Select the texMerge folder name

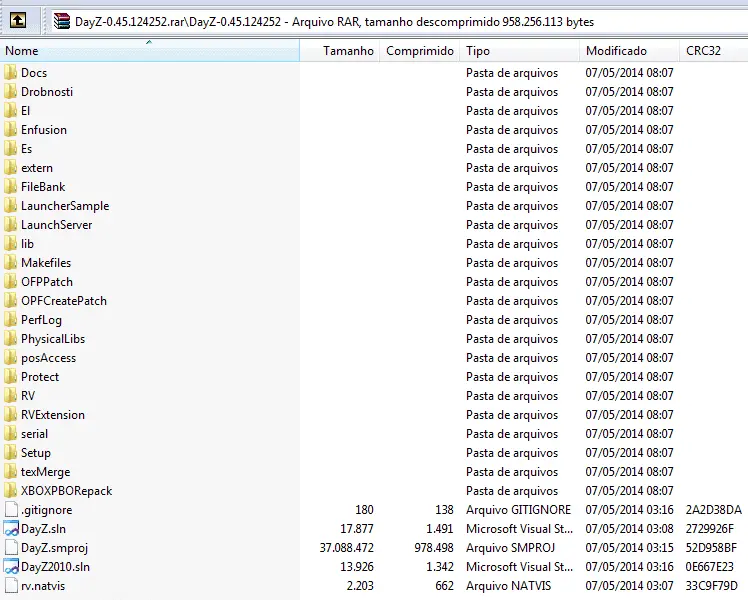click(45, 472)
